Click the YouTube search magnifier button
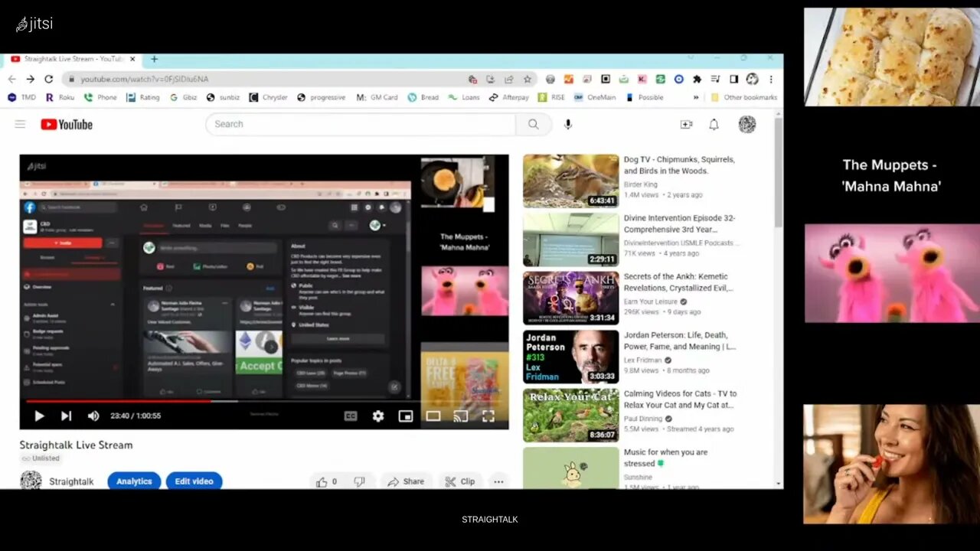This screenshot has width=980, height=551. pos(534,124)
